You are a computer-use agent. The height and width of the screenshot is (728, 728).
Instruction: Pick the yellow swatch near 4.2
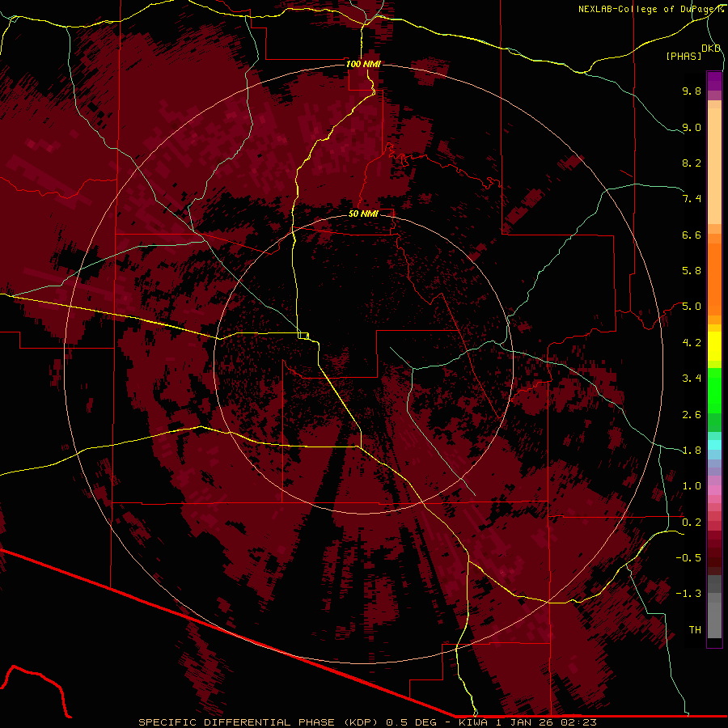tap(714, 346)
